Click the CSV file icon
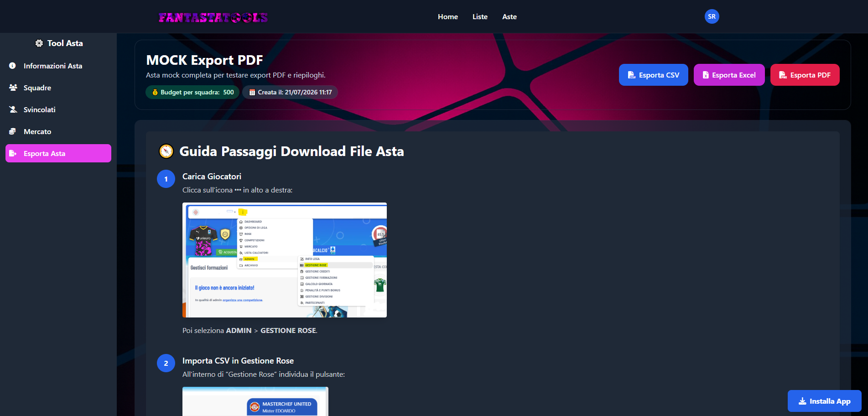 632,75
